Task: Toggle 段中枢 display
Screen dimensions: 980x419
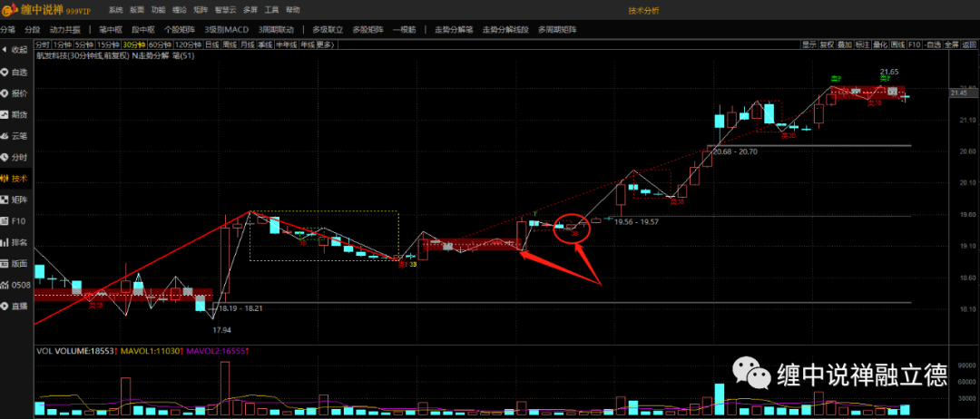Action: pyautogui.click(x=143, y=29)
